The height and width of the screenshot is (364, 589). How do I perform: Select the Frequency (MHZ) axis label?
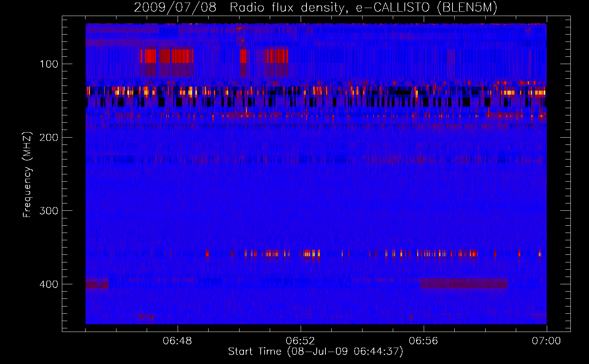[x=27, y=174]
